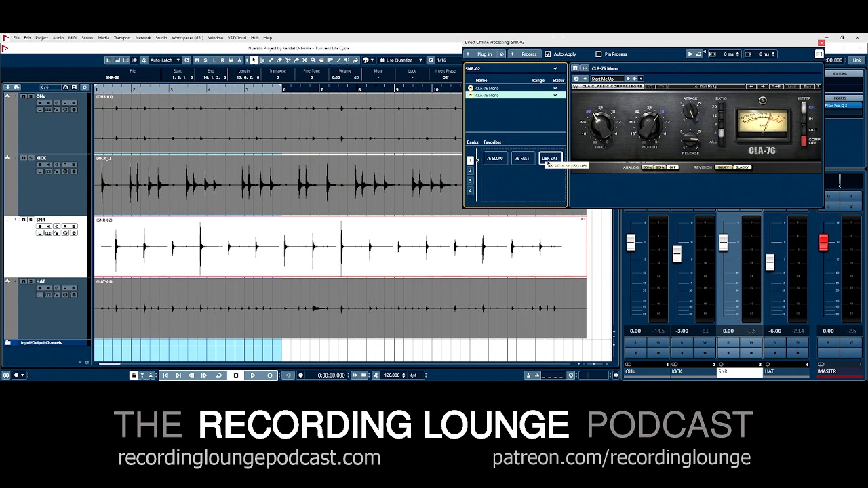The height and width of the screenshot is (488, 868).
Task: Click the Waves Load preset button
Action: [x=792, y=87]
